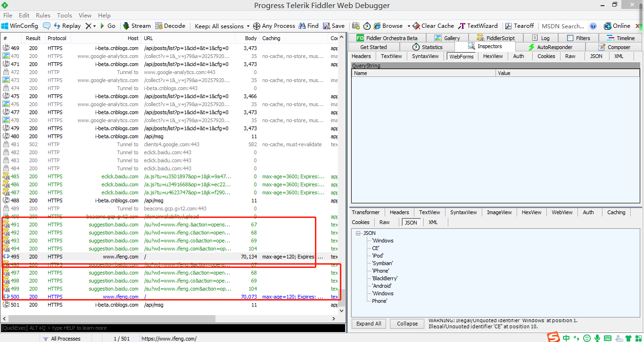Clear Cache from the toolbar

(433, 26)
